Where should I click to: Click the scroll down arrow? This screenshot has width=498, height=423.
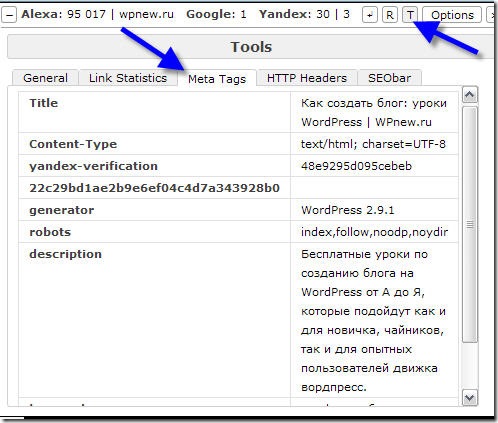click(x=470, y=398)
